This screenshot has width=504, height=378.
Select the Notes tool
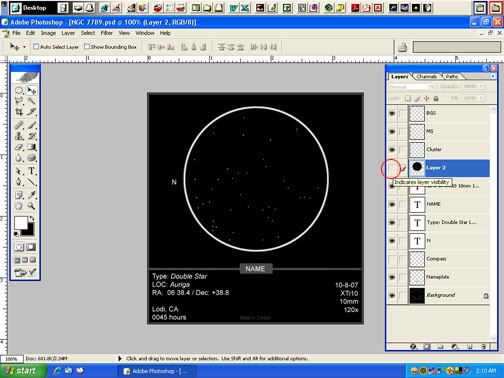19,195
